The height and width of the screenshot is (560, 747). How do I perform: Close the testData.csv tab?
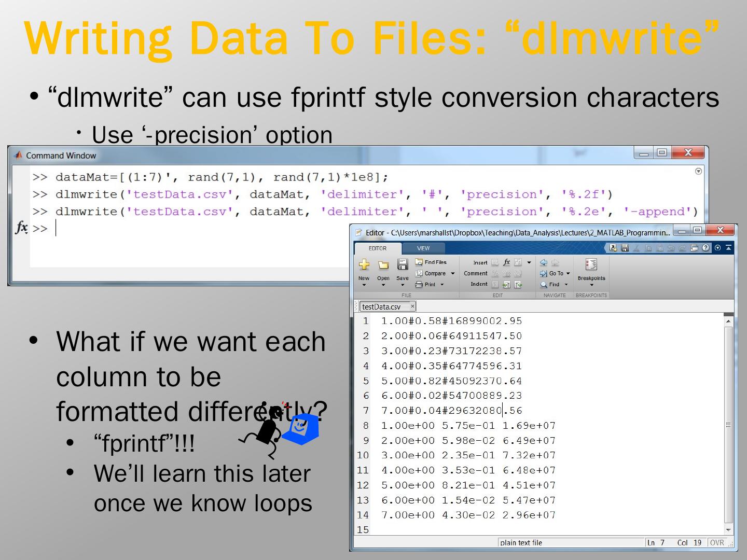point(412,306)
